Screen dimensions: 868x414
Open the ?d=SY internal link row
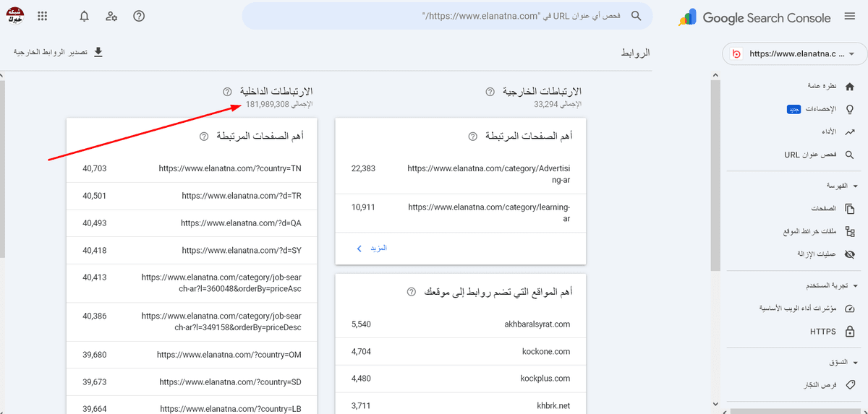coord(192,251)
